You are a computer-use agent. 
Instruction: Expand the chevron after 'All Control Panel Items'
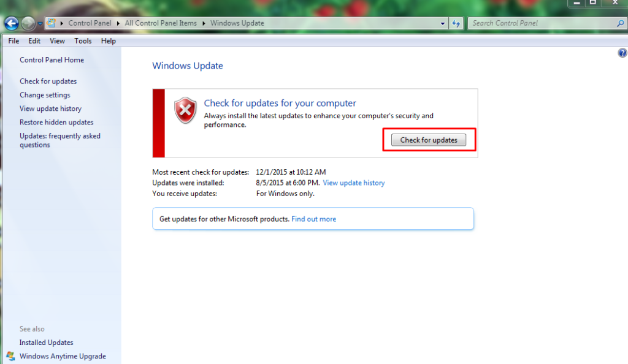204,23
